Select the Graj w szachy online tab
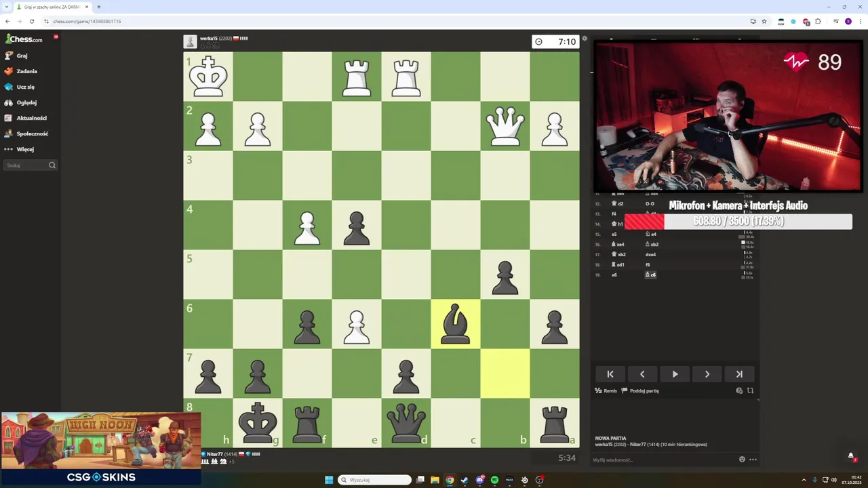 (53, 7)
